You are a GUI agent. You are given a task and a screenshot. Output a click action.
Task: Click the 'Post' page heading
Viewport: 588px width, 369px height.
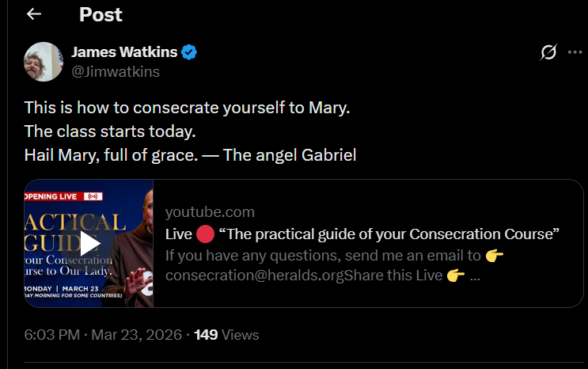101,14
